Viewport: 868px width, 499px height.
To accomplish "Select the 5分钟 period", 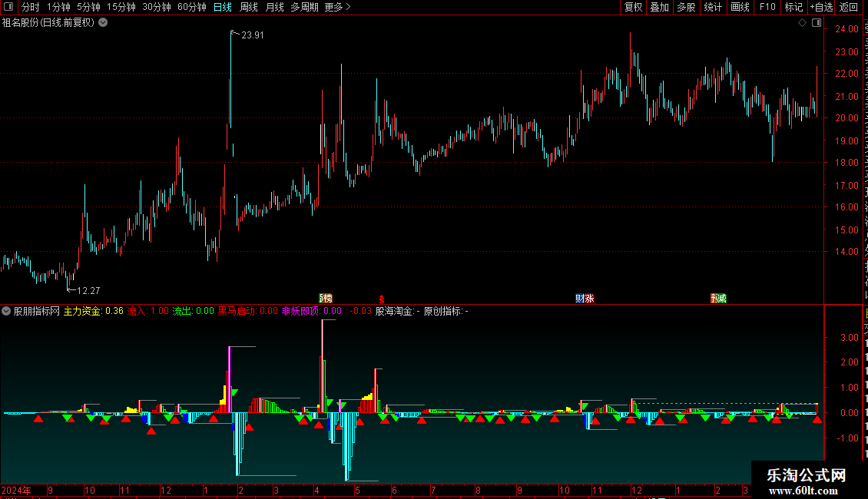I will [x=88, y=7].
